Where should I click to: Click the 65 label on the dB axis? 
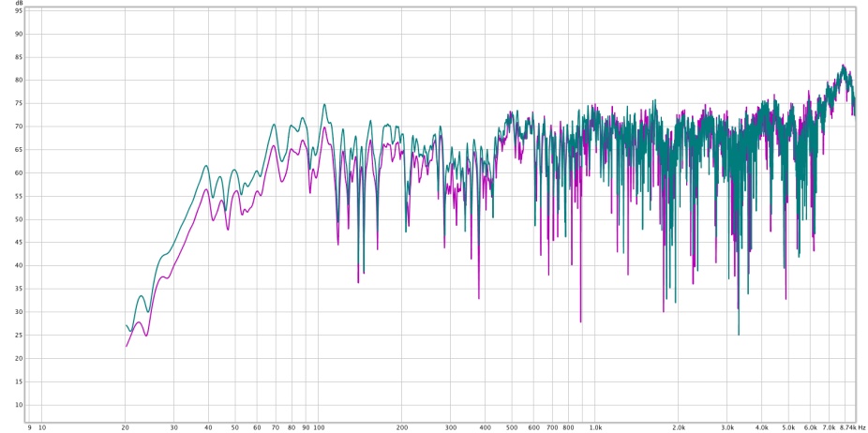click(19, 150)
